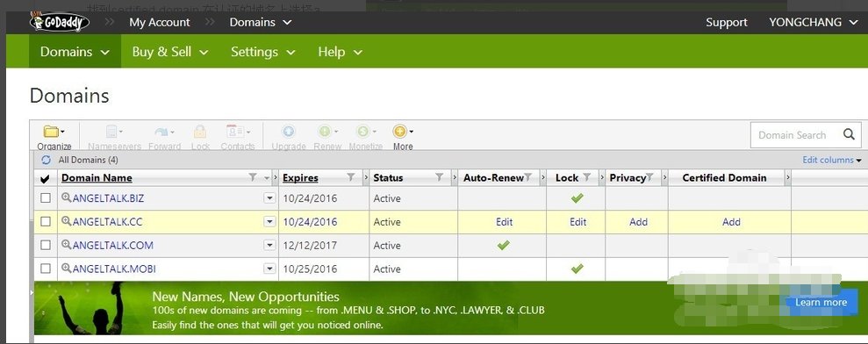The height and width of the screenshot is (344, 868).
Task: Open the More toolbar tool
Action: click(403, 138)
